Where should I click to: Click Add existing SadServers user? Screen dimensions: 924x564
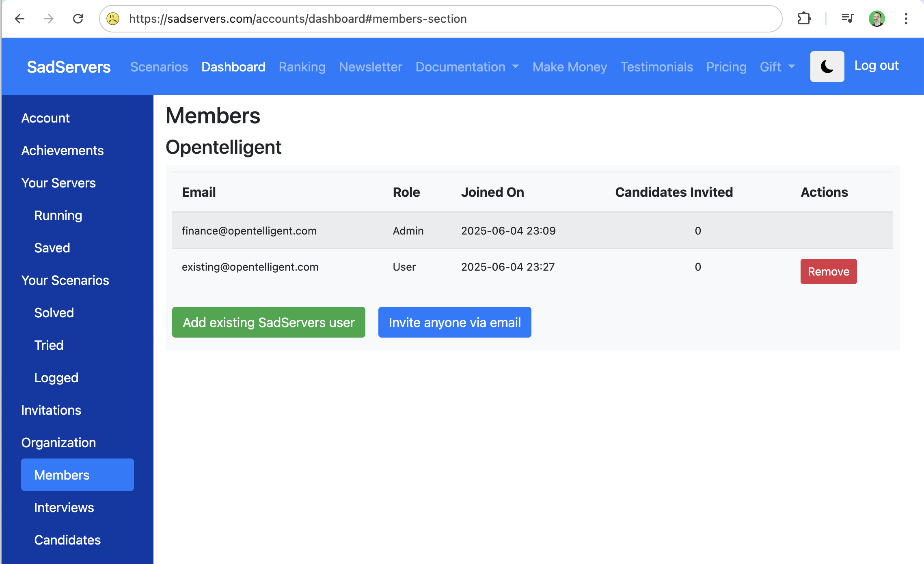click(268, 322)
